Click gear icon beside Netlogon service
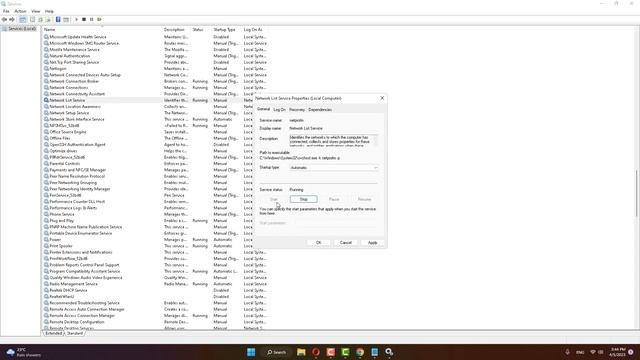This screenshot has width=640, height=360. pyautogui.click(x=46, y=69)
